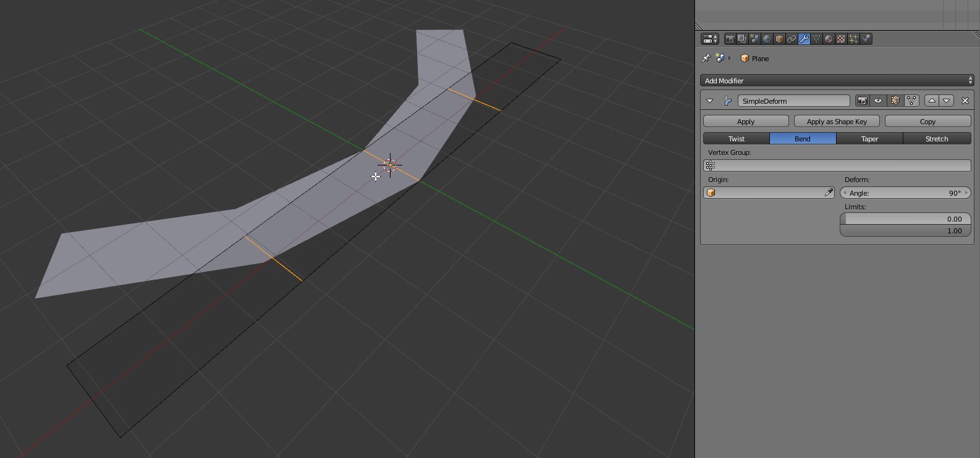Edit the SimpleDeform modifier name field
The height and width of the screenshot is (458, 980).
tap(794, 101)
